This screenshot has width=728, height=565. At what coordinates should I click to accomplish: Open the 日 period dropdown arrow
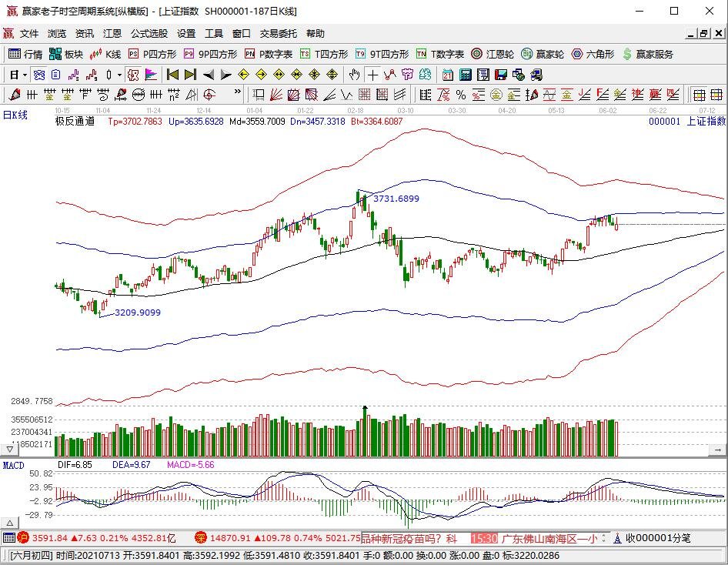click(x=25, y=75)
